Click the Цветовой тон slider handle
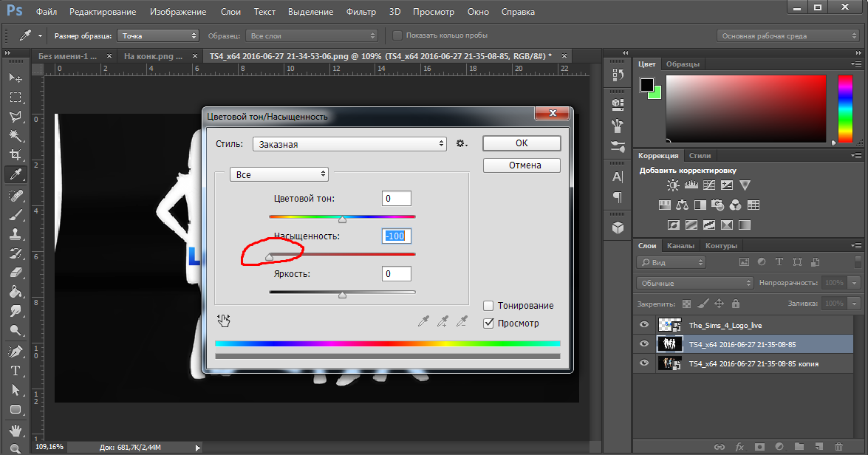The image size is (868, 455). [x=342, y=220]
